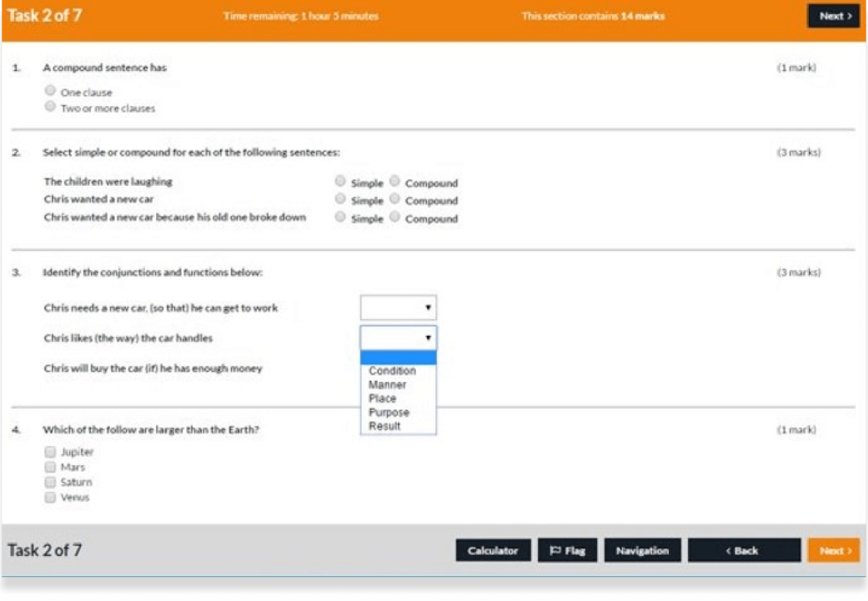This screenshot has height=601, width=868.
Task: Pick 'Purpose' in the open dropdown list
Action: click(389, 413)
